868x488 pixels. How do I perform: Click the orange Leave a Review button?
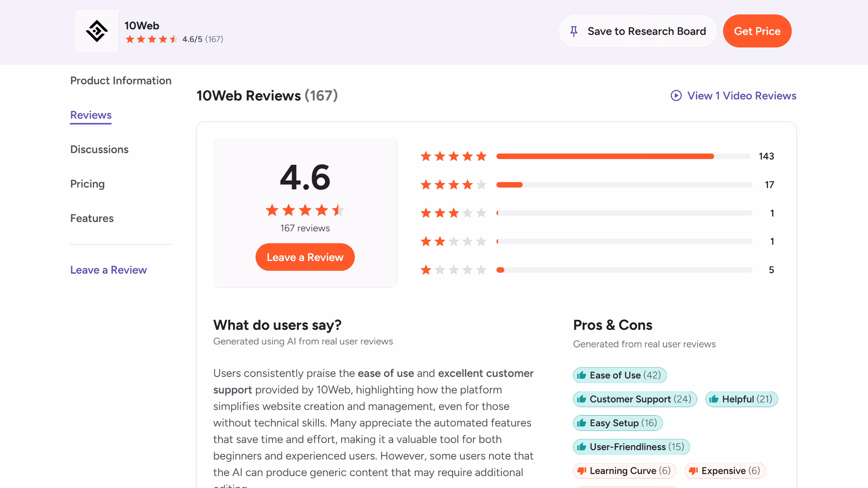tap(305, 257)
